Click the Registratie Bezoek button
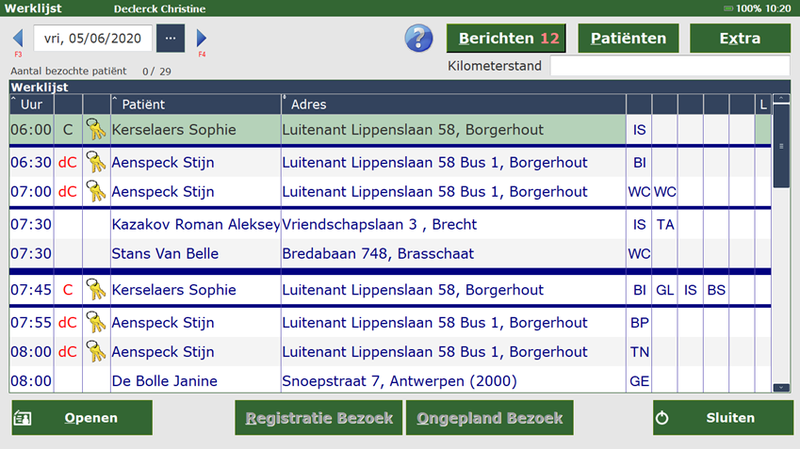This screenshot has height=449, width=800. 318,418
